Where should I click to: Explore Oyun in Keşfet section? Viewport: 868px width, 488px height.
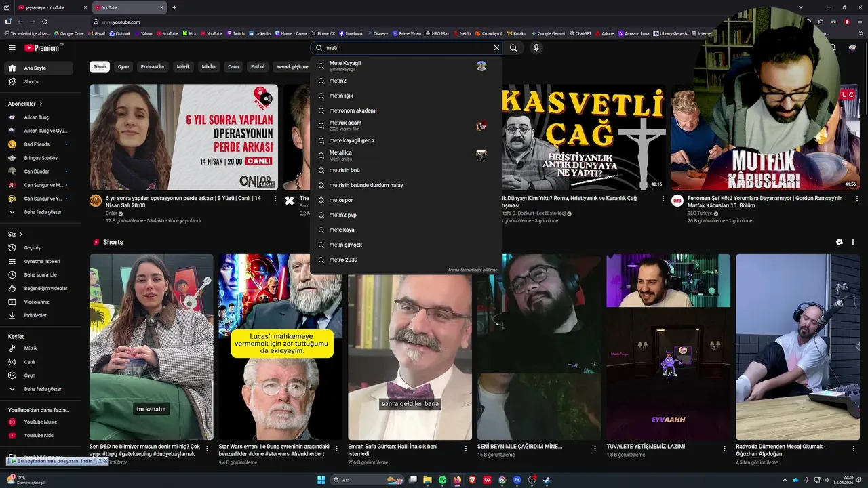[x=40, y=375]
